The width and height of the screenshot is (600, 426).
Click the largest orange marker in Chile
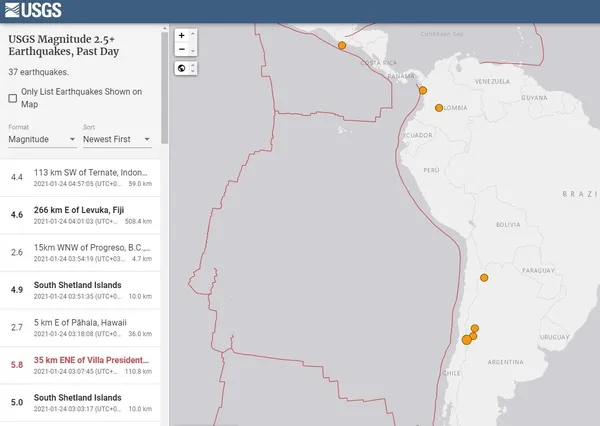tap(467, 341)
